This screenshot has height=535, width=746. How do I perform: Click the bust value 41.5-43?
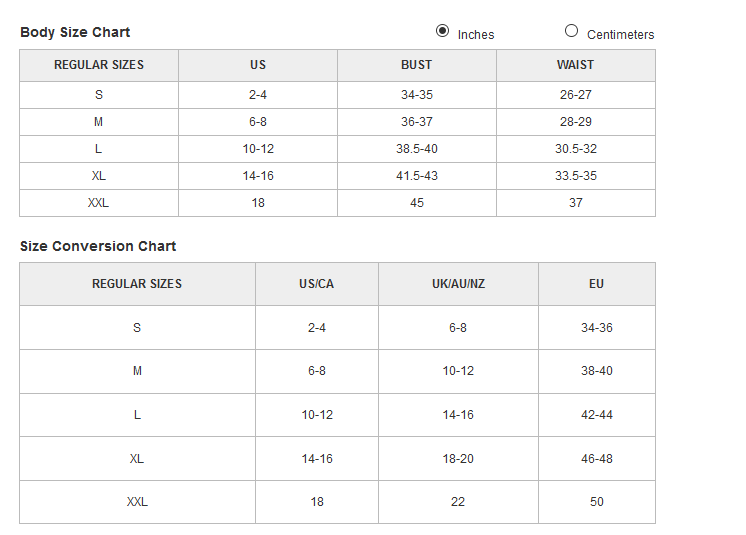pyautogui.click(x=416, y=176)
